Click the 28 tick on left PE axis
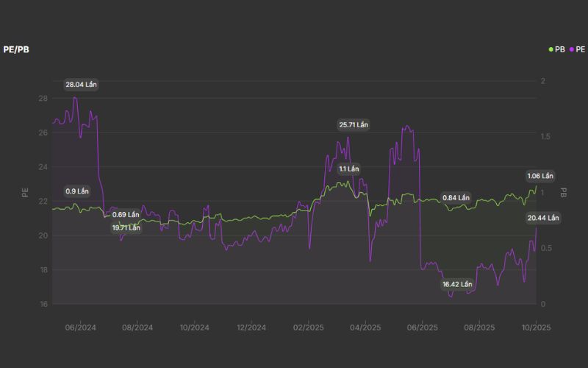Screen dimensions: 588x368 point(43,99)
